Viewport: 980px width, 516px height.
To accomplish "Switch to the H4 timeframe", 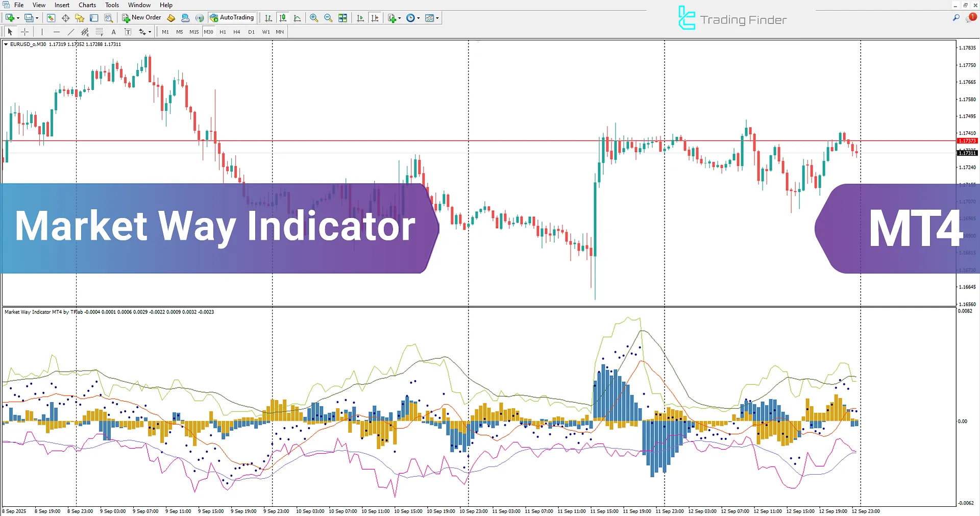I will point(236,32).
